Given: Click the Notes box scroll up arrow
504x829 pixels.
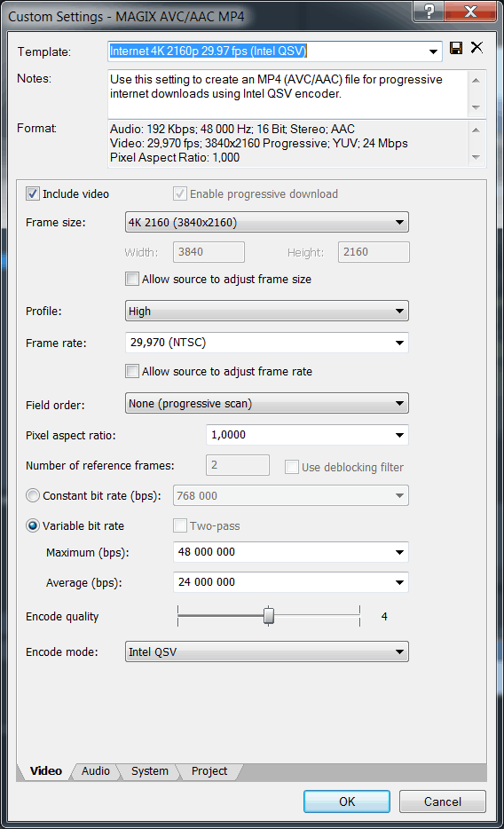Looking at the screenshot, I should tap(476, 81).
